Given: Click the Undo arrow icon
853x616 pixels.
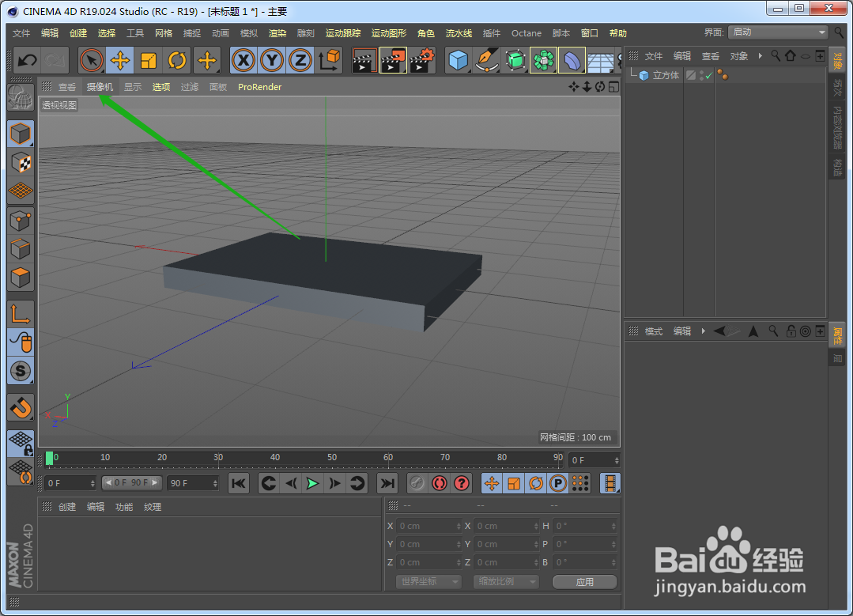Looking at the screenshot, I should click(x=27, y=60).
